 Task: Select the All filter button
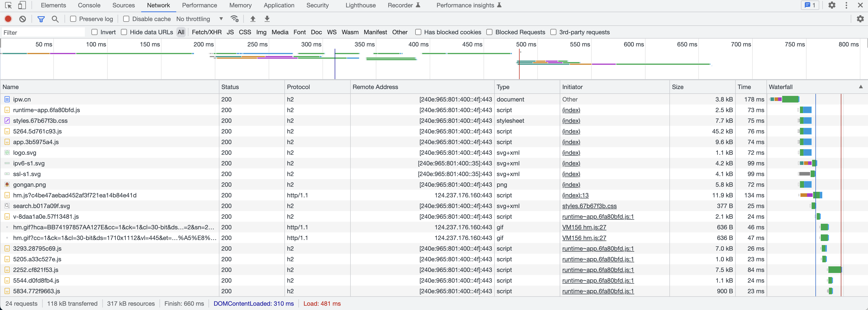(x=181, y=32)
